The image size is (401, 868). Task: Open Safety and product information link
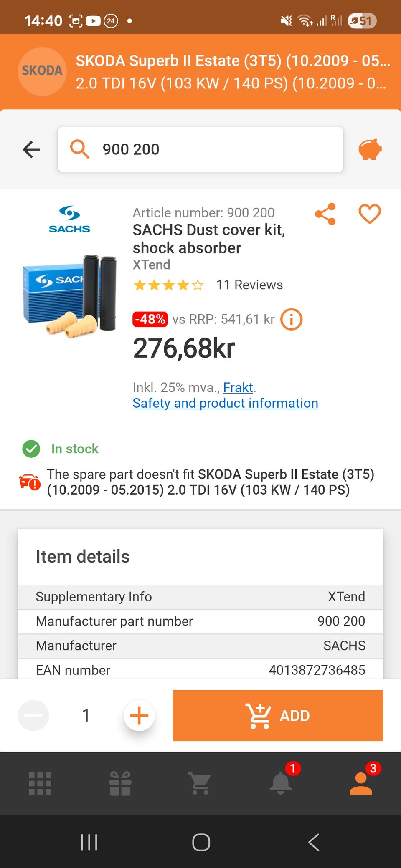[x=225, y=403]
